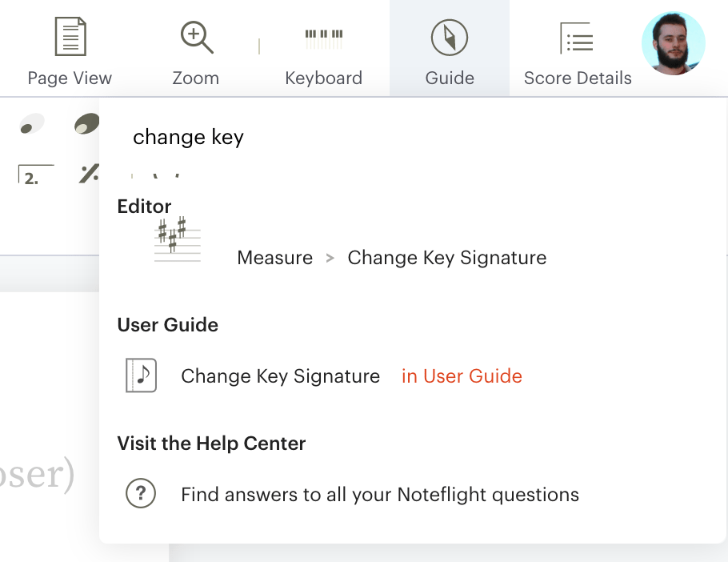The image size is (728, 562).
Task: Open the user profile avatar
Action: click(673, 44)
